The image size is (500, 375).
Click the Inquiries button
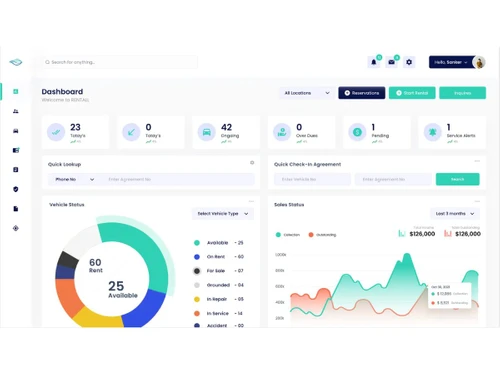pyautogui.click(x=462, y=93)
